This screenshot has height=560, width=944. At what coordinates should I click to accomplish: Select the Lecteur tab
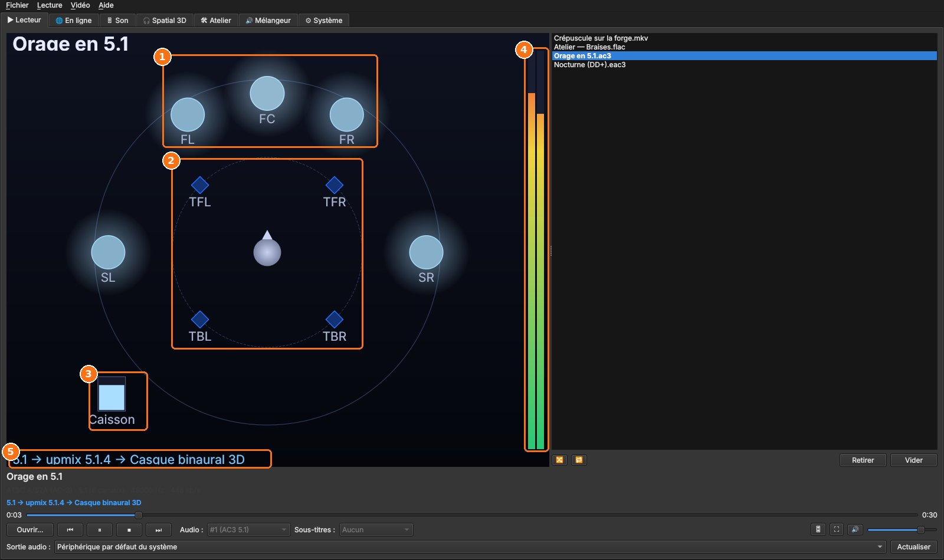(x=24, y=20)
